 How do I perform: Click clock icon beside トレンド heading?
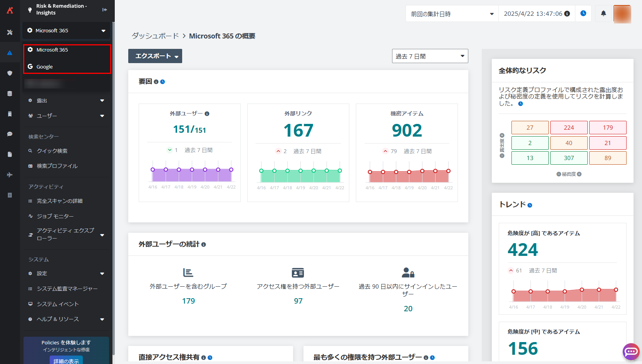point(530,205)
